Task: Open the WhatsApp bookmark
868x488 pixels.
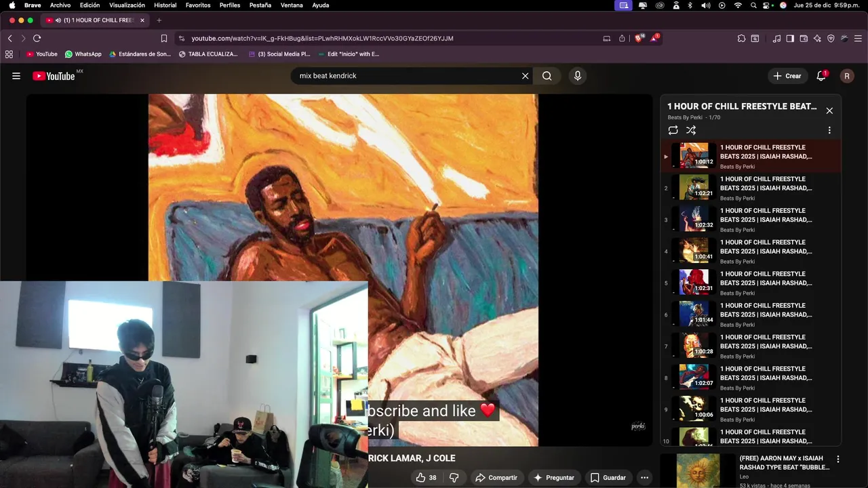Action: pos(83,54)
